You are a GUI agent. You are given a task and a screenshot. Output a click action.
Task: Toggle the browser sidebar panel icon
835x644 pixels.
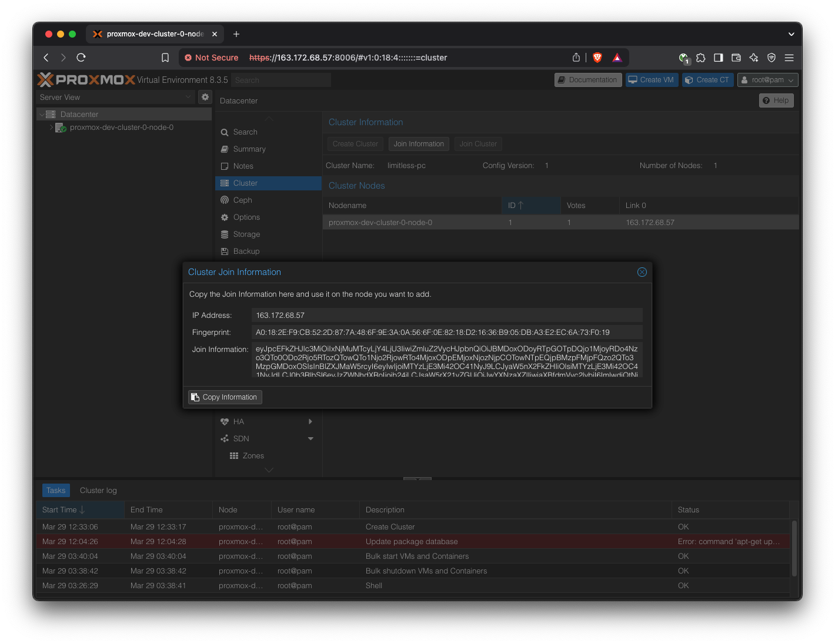pos(718,58)
